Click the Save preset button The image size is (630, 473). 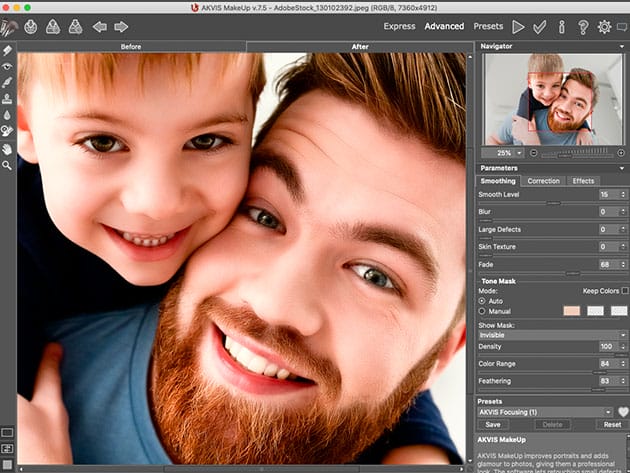point(493,424)
